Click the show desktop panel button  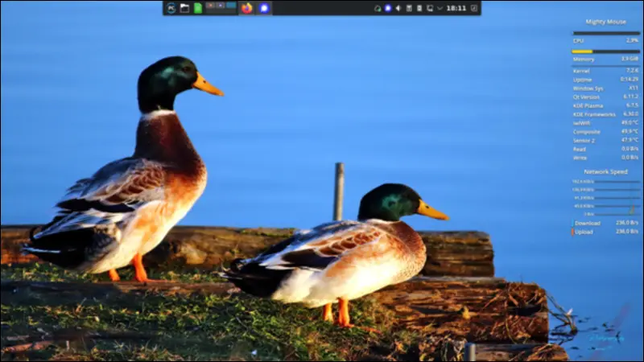(x=474, y=8)
